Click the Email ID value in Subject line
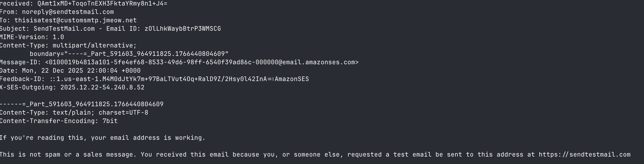This screenshot has width=644, height=164. click(x=183, y=29)
